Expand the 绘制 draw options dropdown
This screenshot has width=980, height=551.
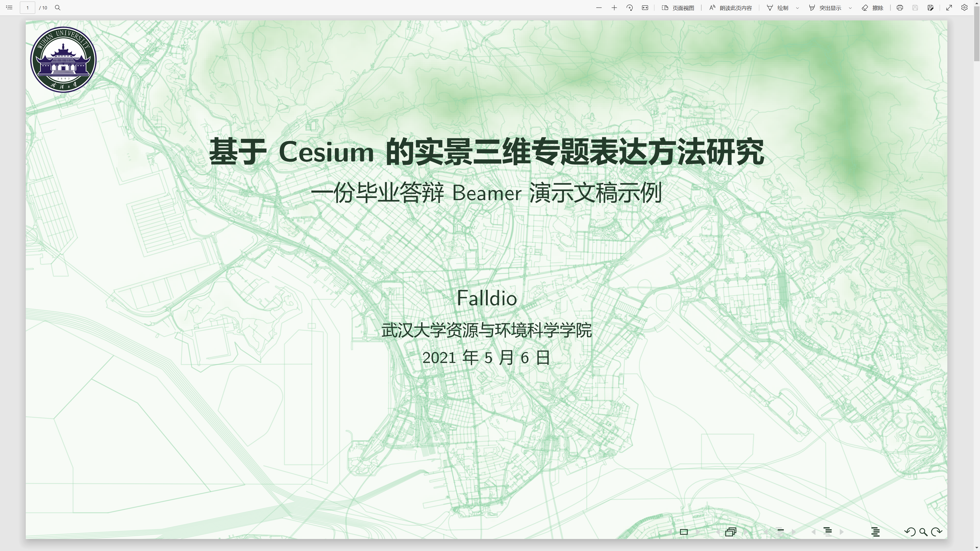coord(797,8)
